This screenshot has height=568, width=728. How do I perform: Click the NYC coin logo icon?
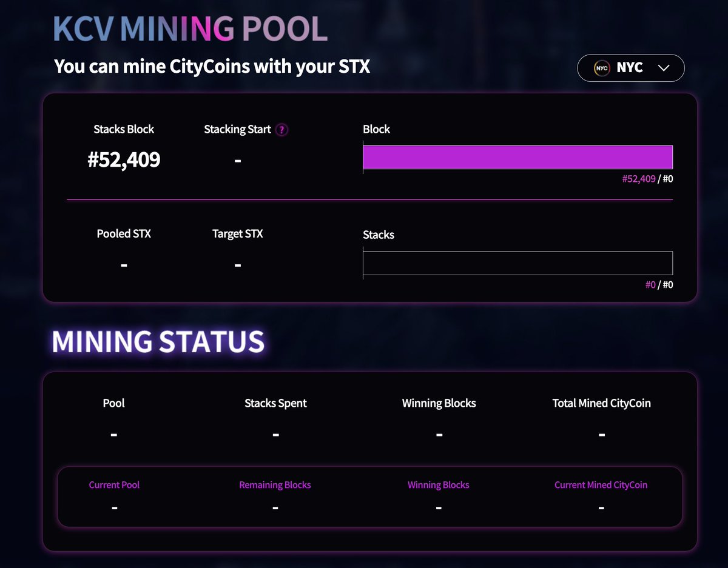click(x=601, y=68)
